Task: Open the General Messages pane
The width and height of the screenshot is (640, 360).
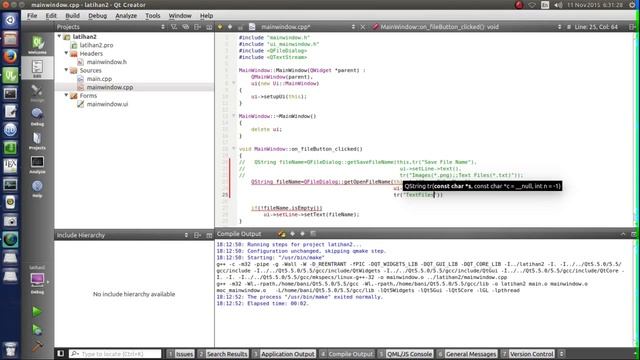Action: click(x=467, y=354)
